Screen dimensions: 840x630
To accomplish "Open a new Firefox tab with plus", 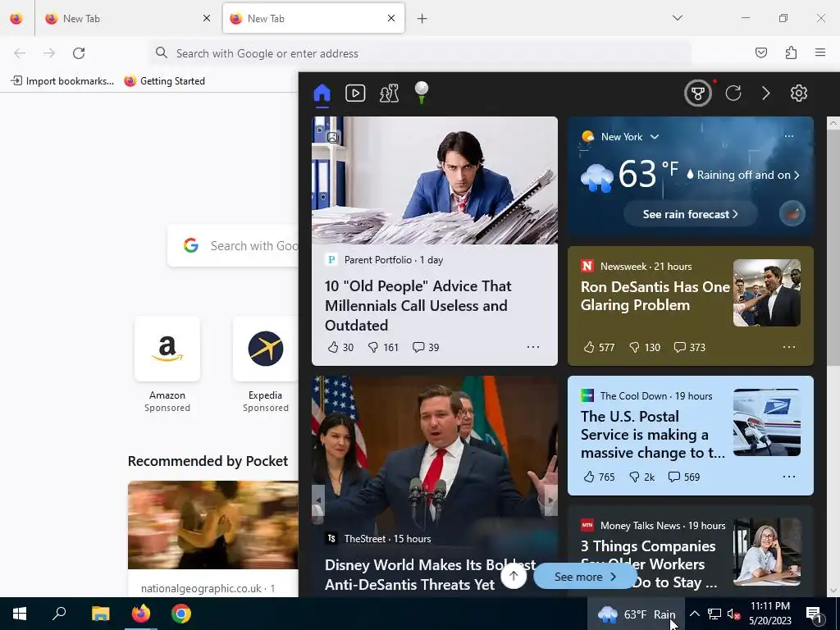I will 422,19.
